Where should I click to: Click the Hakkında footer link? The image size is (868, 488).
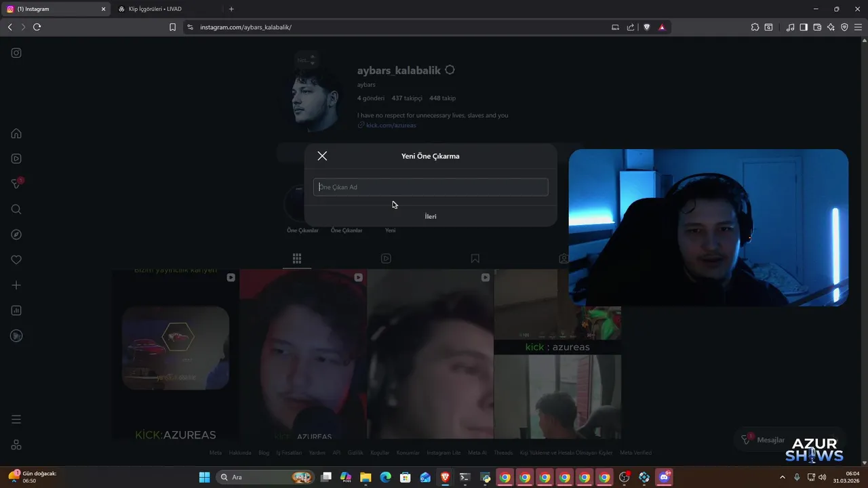240,453
